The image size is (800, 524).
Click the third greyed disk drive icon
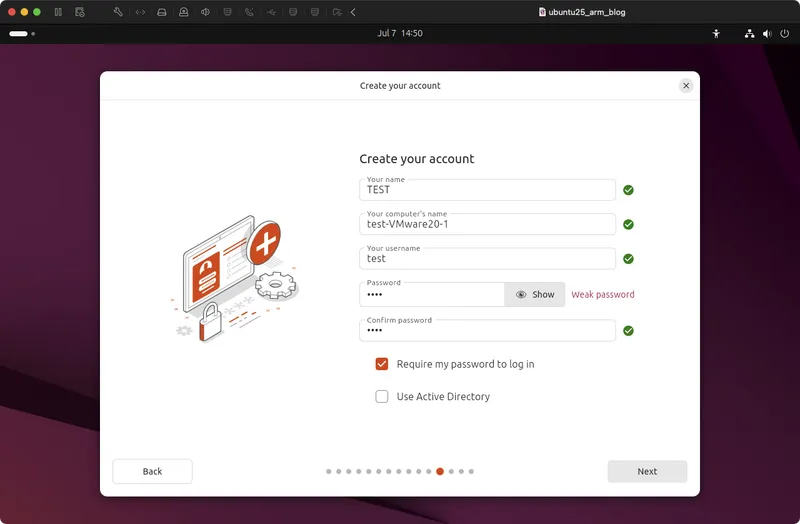pyautogui.click(x=315, y=12)
